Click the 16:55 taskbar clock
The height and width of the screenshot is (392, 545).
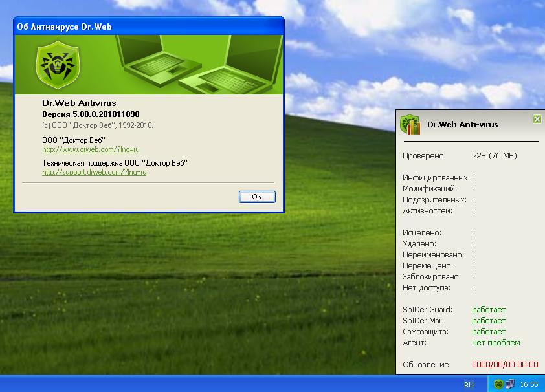529,384
